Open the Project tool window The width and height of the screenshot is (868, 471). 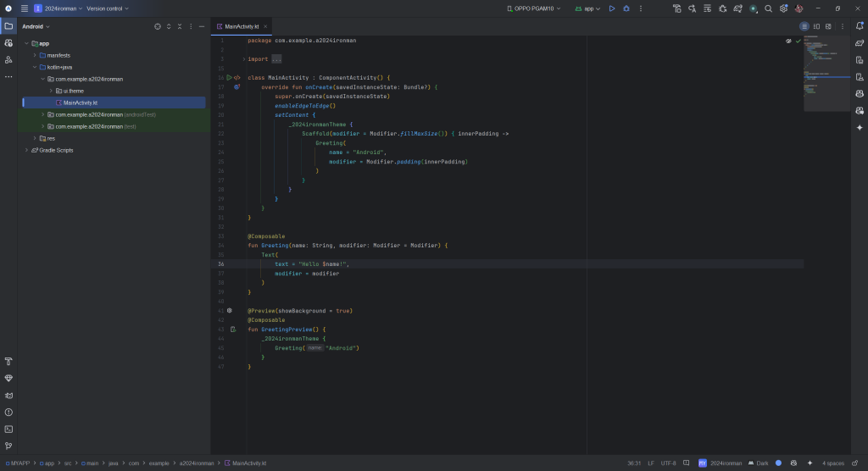coord(8,26)
